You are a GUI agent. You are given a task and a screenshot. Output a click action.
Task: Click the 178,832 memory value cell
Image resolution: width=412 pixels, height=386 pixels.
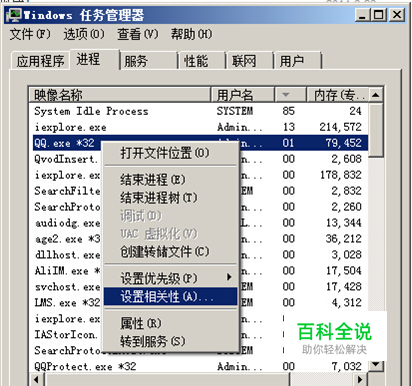click(x=341, y=175)
